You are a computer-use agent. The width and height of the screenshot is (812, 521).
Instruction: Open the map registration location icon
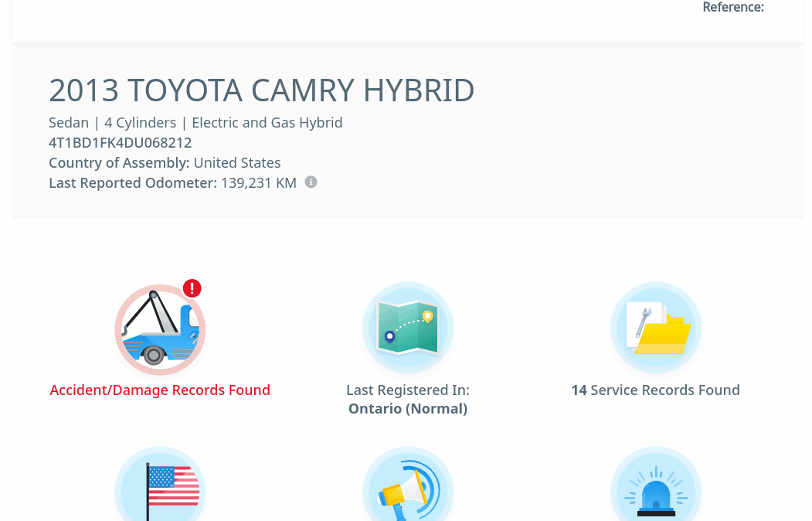point(408,328)
